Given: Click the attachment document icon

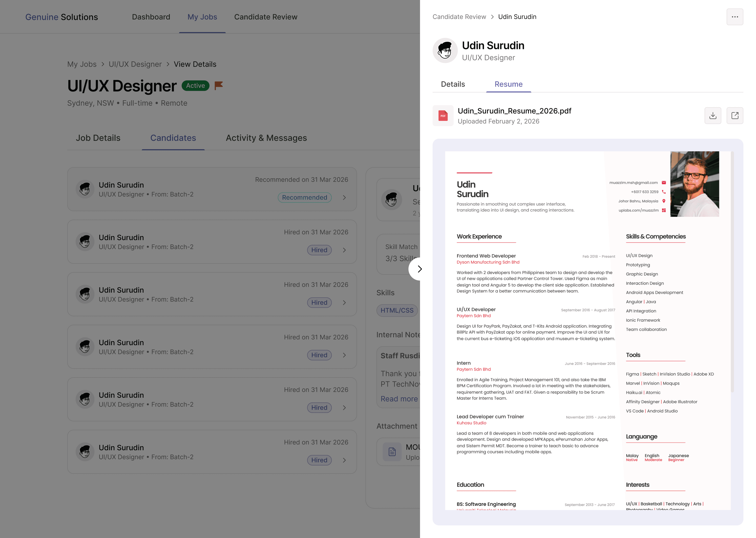Looking at the screenshot, I should (x=392, y=452).
